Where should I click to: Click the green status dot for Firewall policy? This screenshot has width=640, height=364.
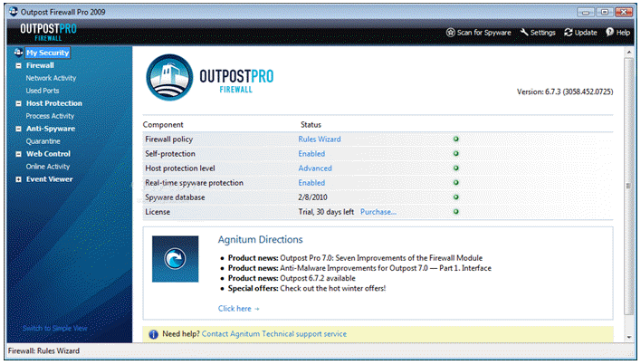(x=456, y=139)
